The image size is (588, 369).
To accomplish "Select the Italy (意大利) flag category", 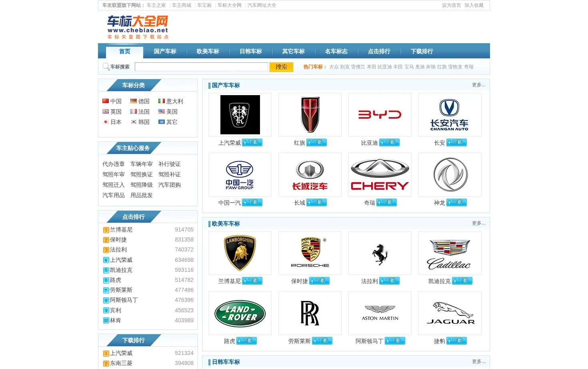I will [x=171, y=101].
